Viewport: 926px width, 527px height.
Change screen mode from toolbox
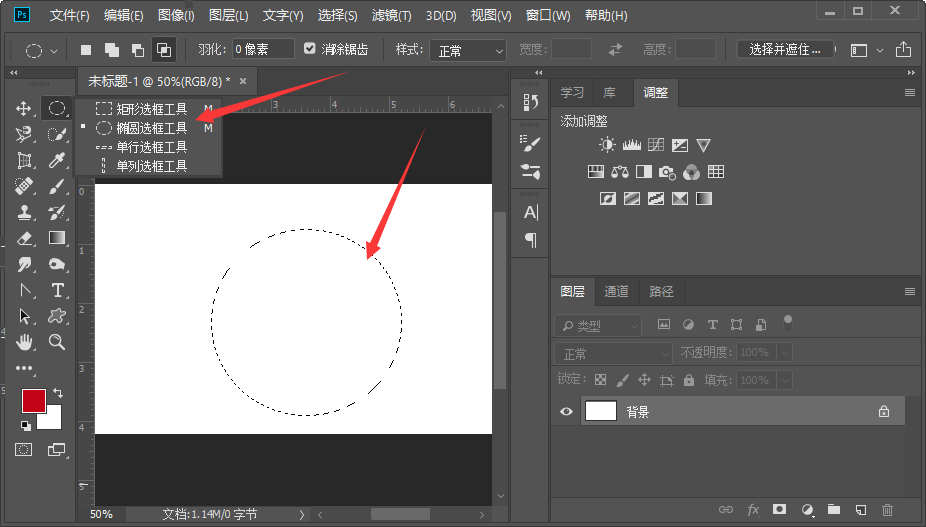coord(57,450)
